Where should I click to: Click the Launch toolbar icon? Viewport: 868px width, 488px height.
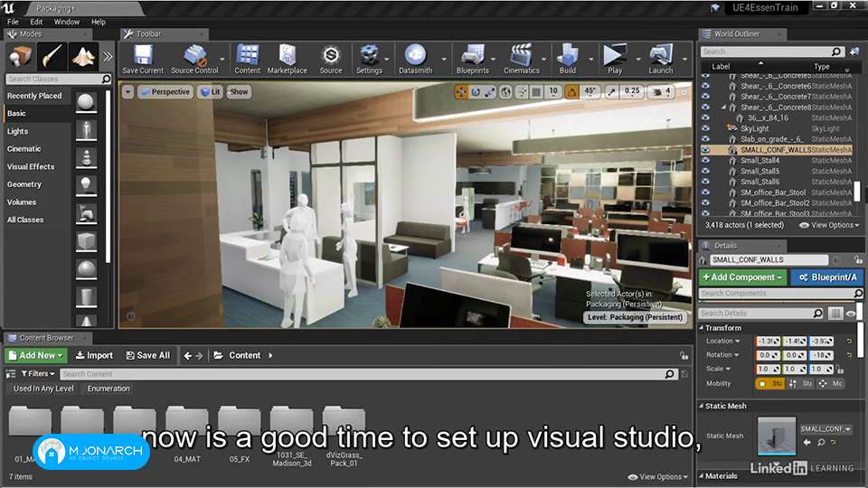click(660, 59)
